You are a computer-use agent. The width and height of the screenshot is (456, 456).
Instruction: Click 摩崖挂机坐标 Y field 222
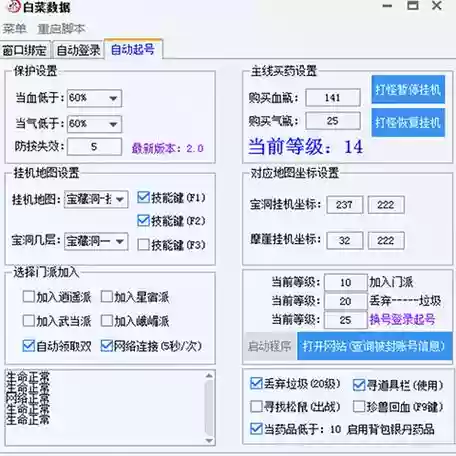[x=386, y=240]
